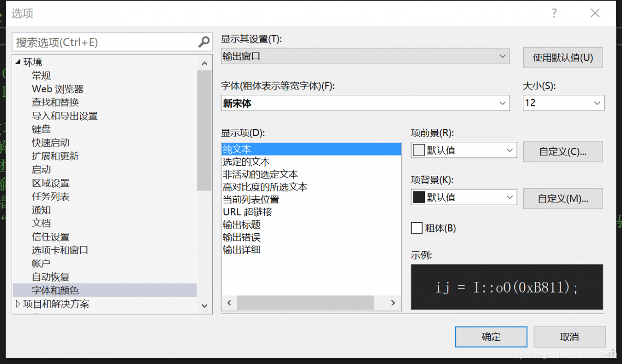Screen dimensions: 622x364
Task: Select 键盘 in the tree
Action: 41,129
